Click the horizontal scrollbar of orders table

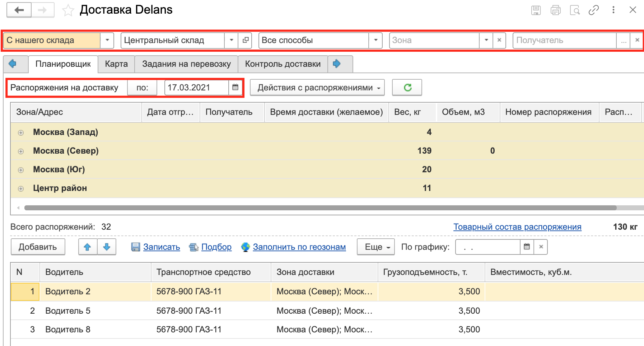pyautogui.click(x=320, y=208)
